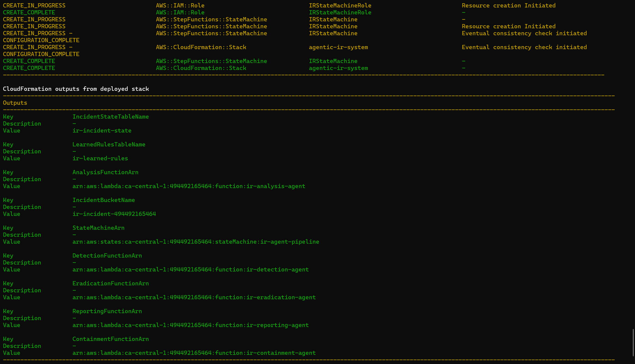Click the ir-agent-pipeline stateMachine ARN value

(x=196, y=242)
